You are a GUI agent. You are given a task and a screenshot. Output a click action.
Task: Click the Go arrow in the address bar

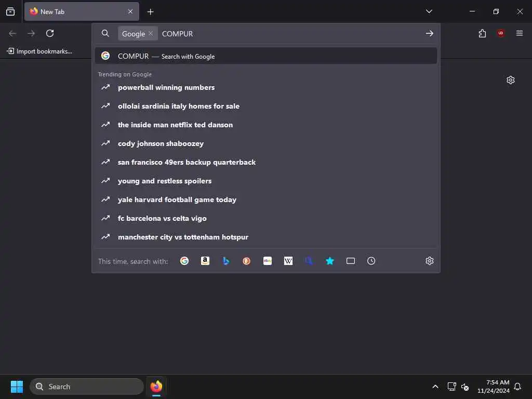click(x=430, y=33)
